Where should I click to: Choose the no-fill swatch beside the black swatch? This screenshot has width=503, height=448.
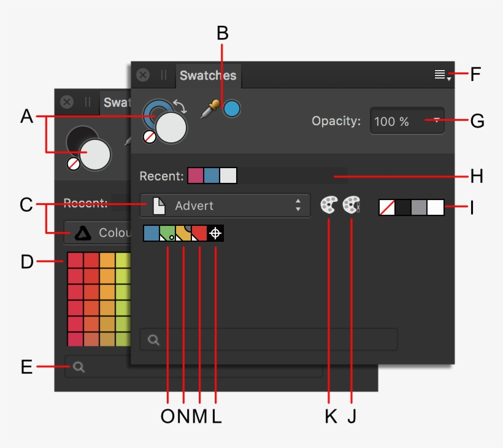pos(387,207)
